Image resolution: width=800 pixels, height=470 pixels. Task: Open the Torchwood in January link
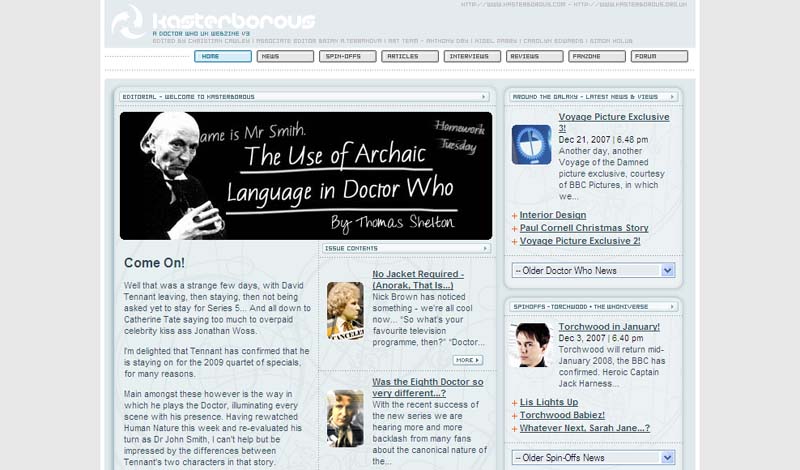609,327
